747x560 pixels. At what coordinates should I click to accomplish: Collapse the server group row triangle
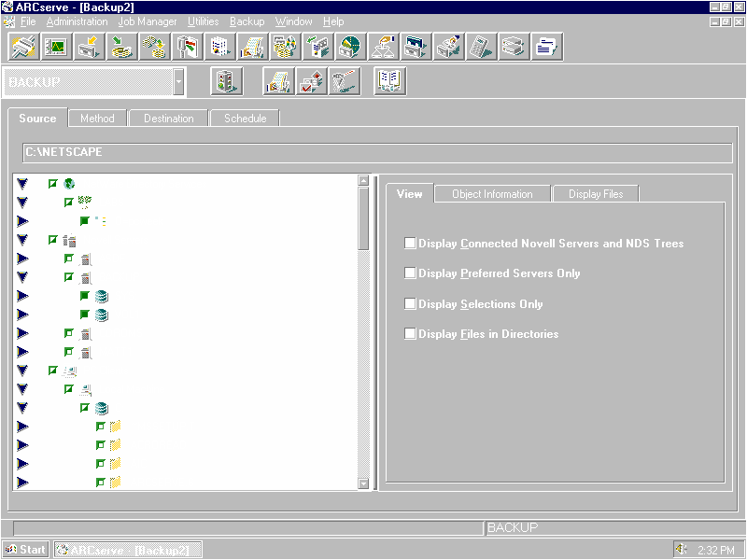click(x=22, y=240)
